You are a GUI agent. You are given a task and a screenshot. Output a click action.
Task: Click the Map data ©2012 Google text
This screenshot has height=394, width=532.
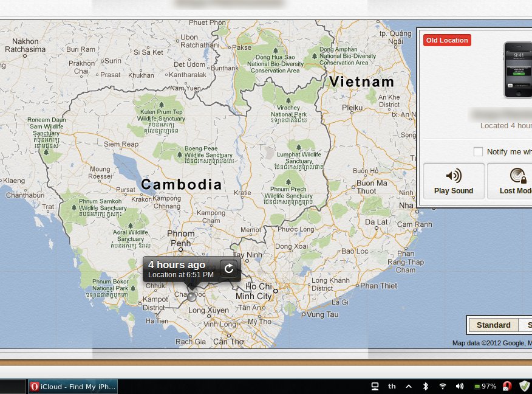[492, 343]
